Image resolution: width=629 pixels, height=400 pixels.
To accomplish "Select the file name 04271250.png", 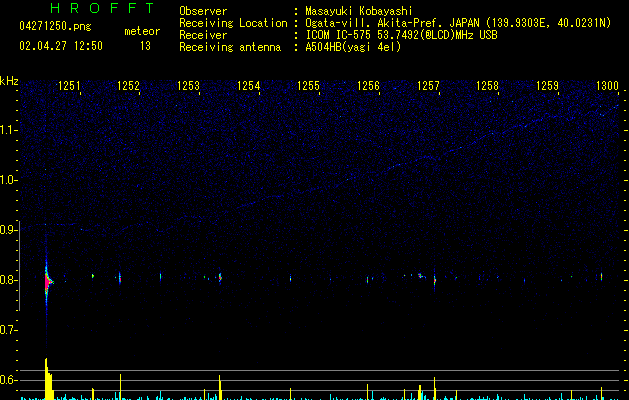I will pyautogui.click(x=55, y=27).
